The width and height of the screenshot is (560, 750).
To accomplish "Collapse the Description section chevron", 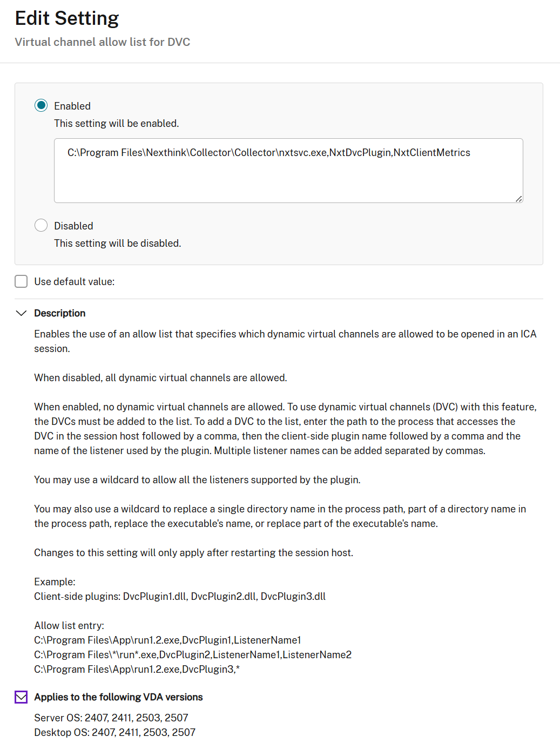I will point(21,313).
